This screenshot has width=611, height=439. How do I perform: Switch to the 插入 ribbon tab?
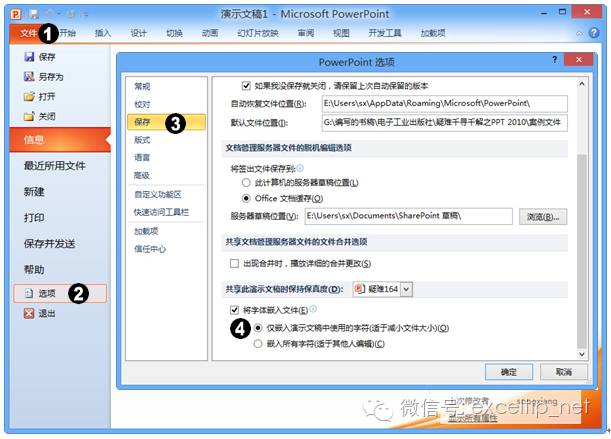point(103,33)
